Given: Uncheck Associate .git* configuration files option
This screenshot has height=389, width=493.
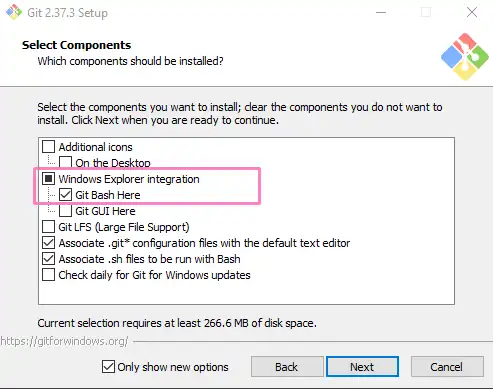Looking at the screenshot, I should 49,243.
